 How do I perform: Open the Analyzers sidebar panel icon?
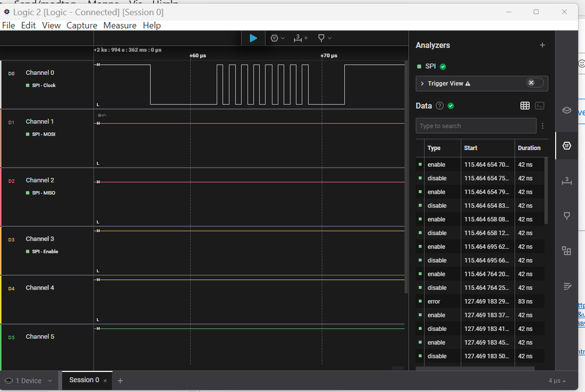coord(567,146)
